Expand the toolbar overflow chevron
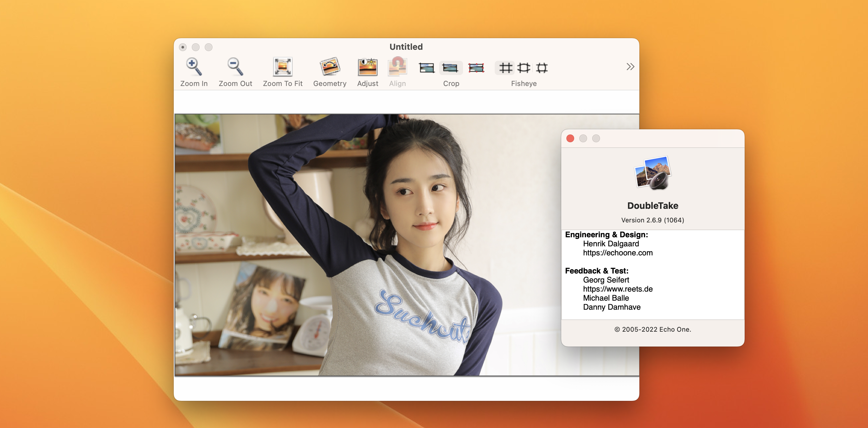The height and width of the screenshot is (428, 868). pos(630,67)
